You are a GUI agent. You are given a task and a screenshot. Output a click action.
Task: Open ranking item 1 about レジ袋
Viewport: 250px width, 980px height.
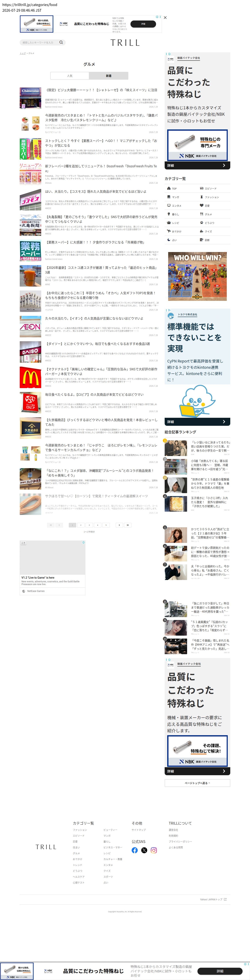197,448
